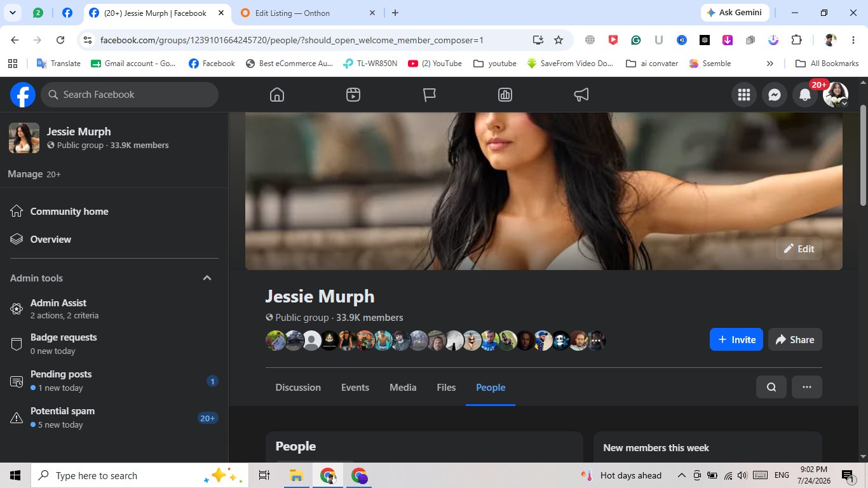The height and width of the screenshot is (488, 868).
Task: Open a new browser tab
Action: coord(395,13)
